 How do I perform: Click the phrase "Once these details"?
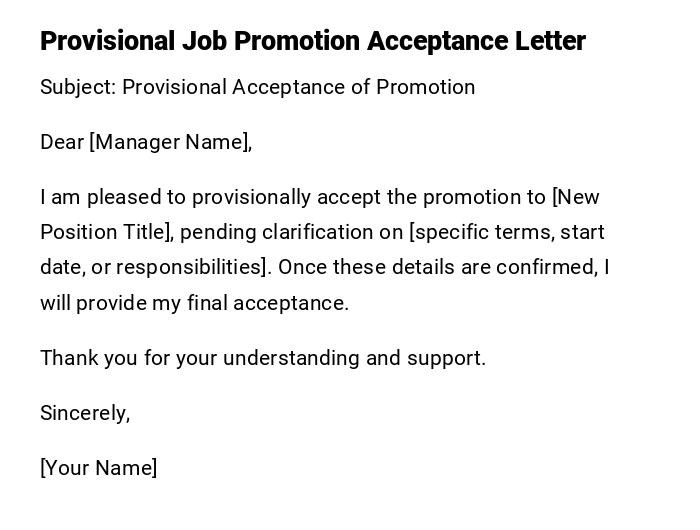click(362, 267)
